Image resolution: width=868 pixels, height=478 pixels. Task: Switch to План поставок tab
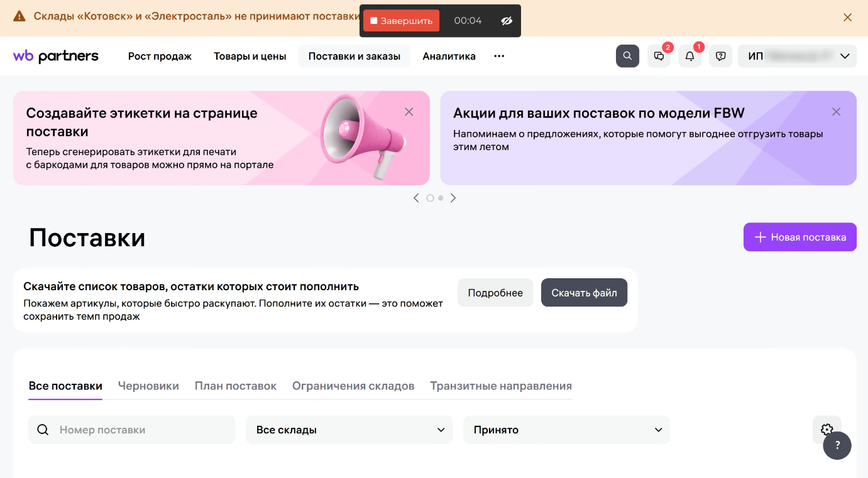236,386
